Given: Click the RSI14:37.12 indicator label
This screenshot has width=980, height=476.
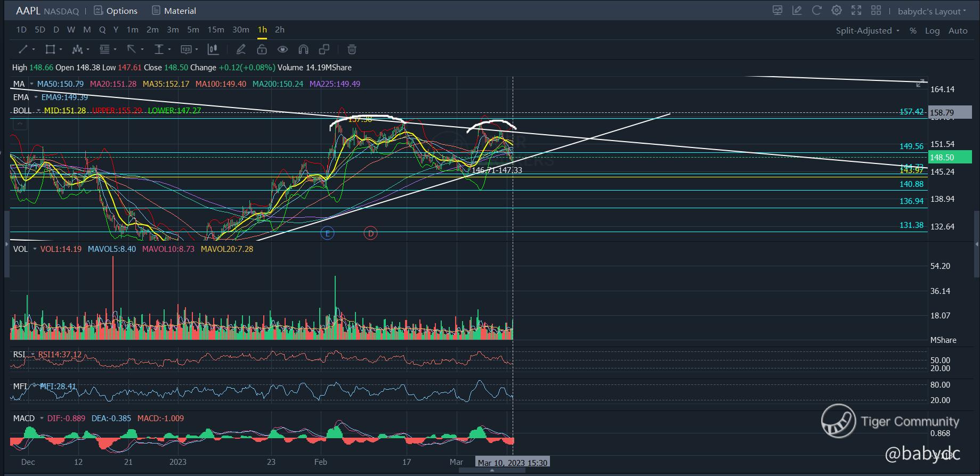Looking at the screenshot, I should pyautogui.click(x=60, y=355).
